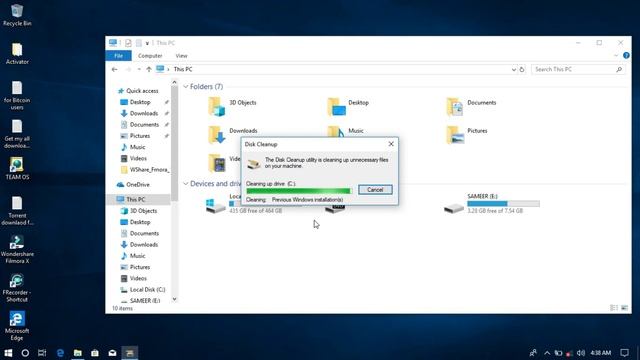Open the Recycle Bin desktop icon

(17, 15)
